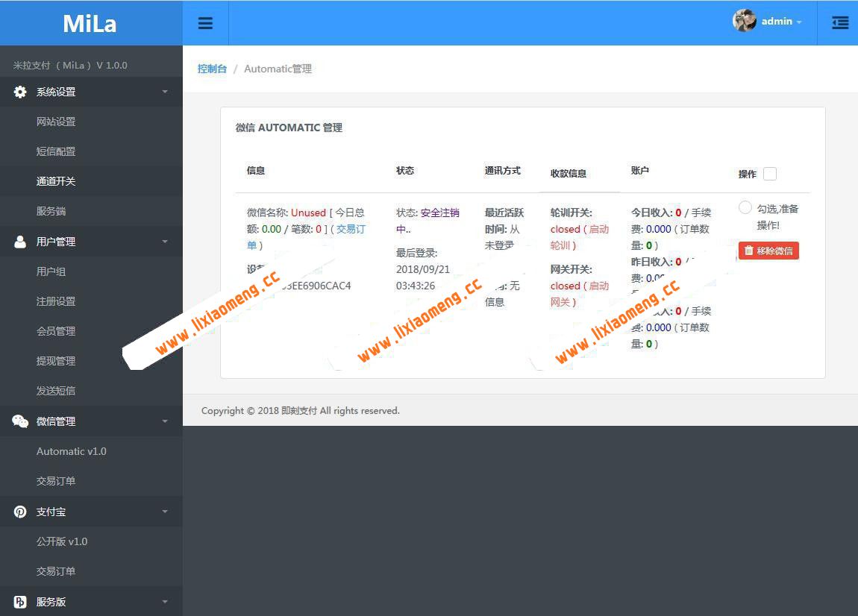
Task: Click the 系统设置 gear icon
Action: 19,91
